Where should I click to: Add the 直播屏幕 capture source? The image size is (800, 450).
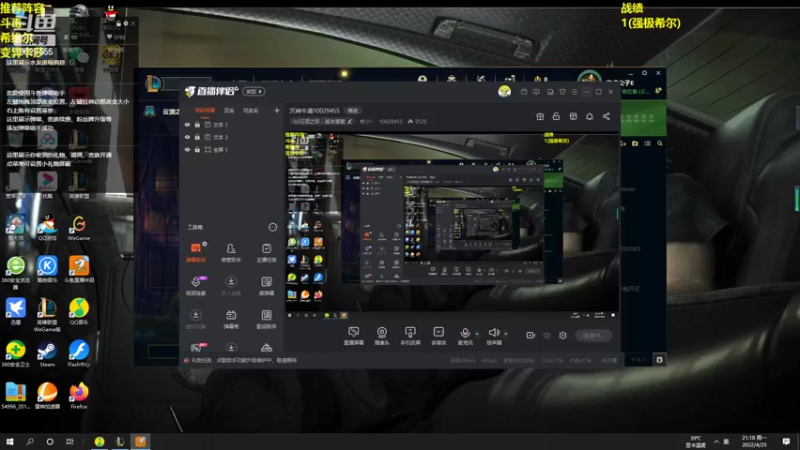click(x=354, y=336)
